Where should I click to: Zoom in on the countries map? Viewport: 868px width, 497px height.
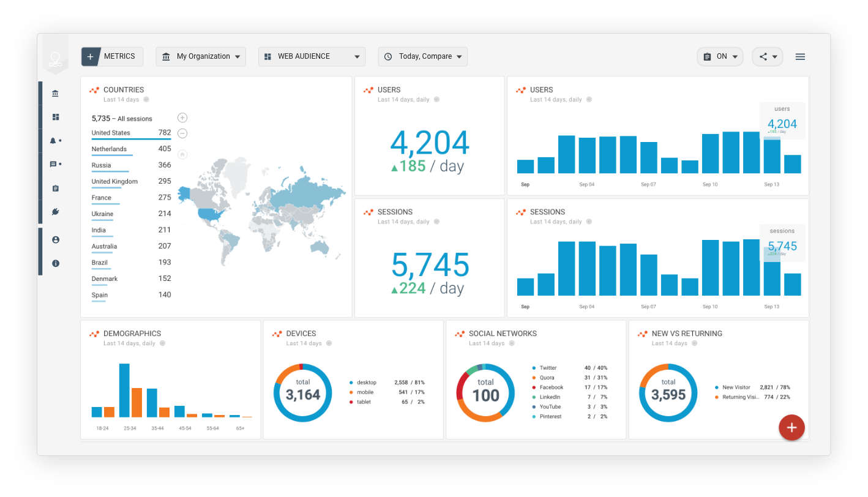182,118
